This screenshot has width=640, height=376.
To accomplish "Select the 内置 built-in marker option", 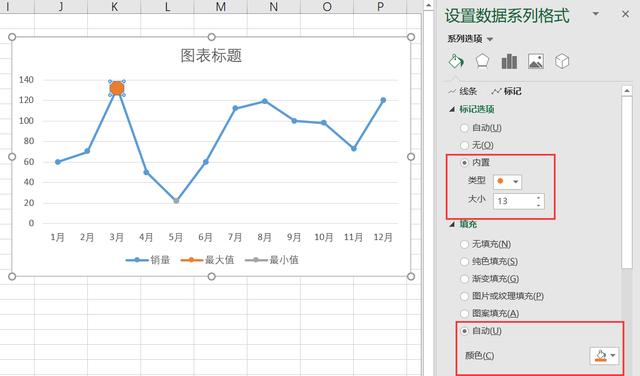I will [x=464, y=162].
